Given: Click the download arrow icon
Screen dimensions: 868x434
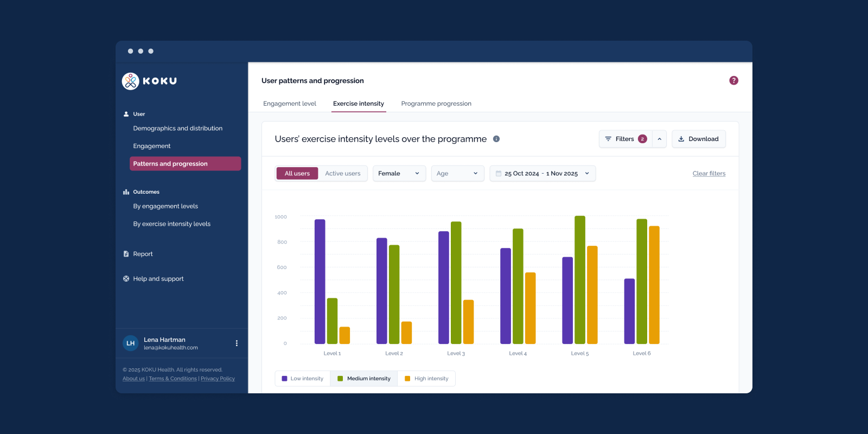Looking at the screenshot, I should click(x=681, y=139).
